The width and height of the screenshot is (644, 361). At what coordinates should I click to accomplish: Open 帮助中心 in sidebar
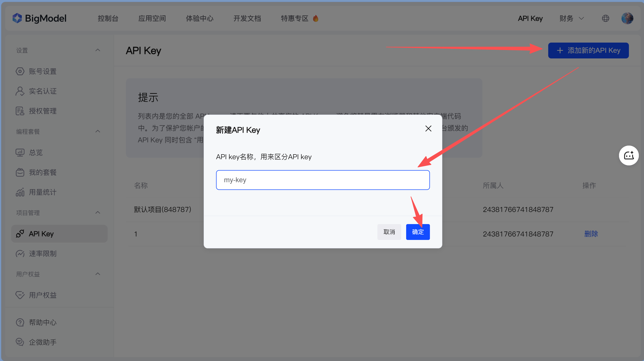pyautogui.click(x=43, y=322)
